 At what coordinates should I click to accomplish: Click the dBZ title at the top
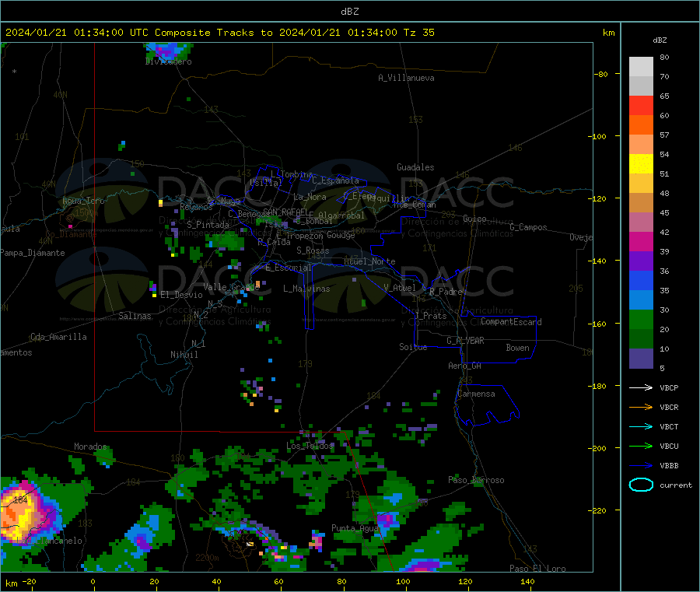(349, 12)
